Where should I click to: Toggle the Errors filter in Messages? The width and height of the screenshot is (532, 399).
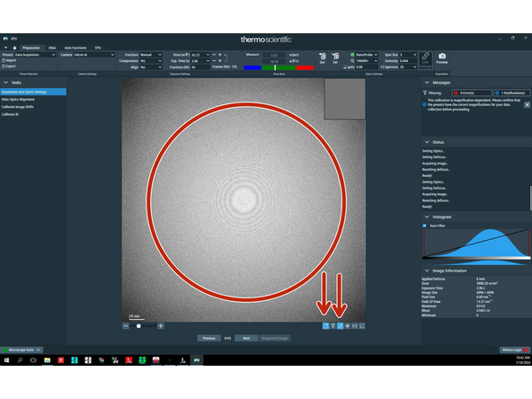click(472, 93)
